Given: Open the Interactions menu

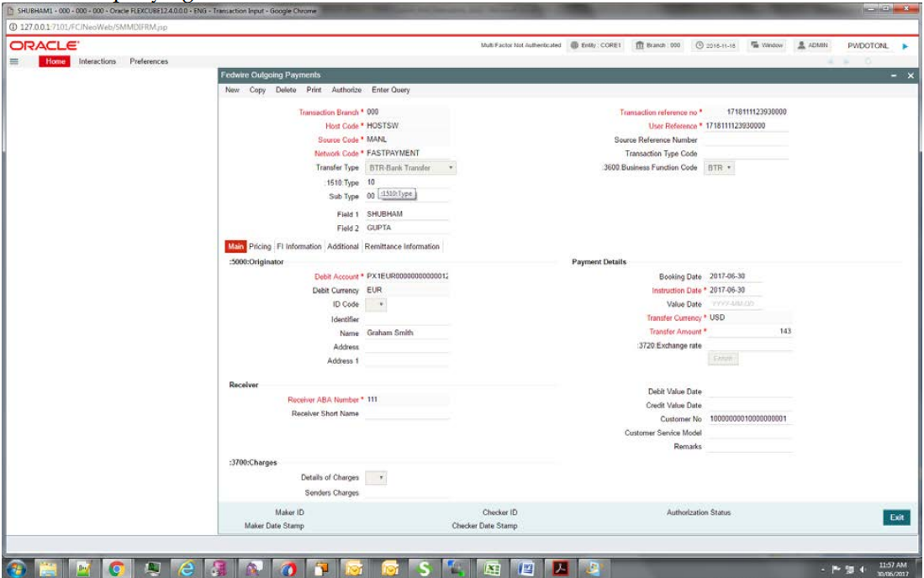Looking at the screenshot, I should [x=98, y=61].
